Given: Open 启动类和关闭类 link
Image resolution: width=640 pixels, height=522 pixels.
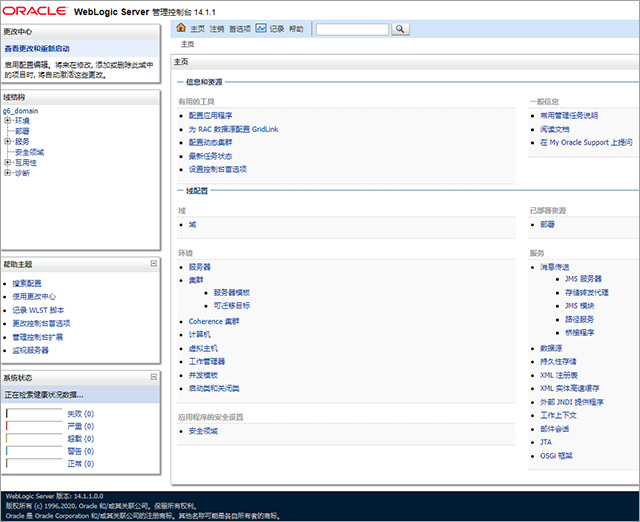Looking at the screenshot, I should 214,389.
